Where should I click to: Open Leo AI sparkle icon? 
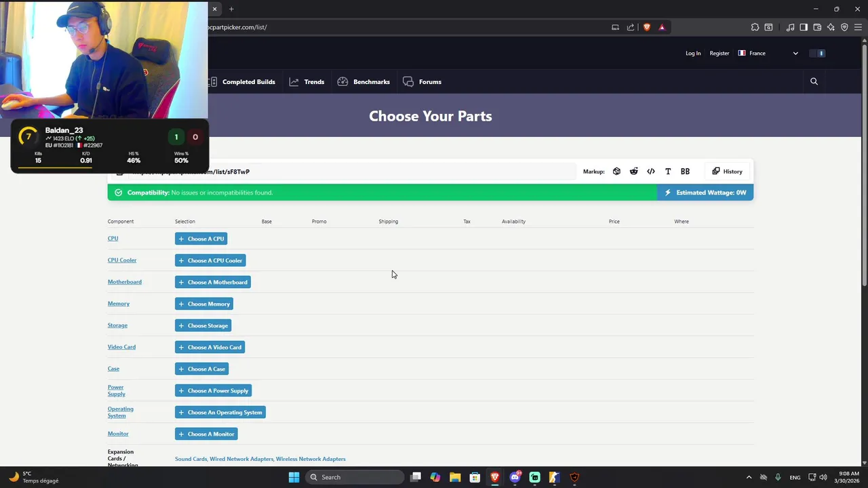tap(831, 27)
